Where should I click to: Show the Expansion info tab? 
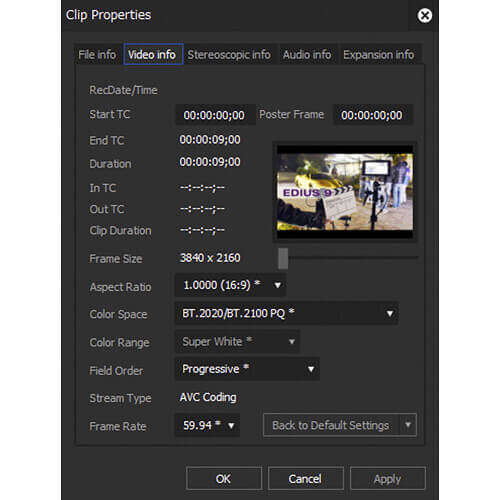click(x=379, y=55)
